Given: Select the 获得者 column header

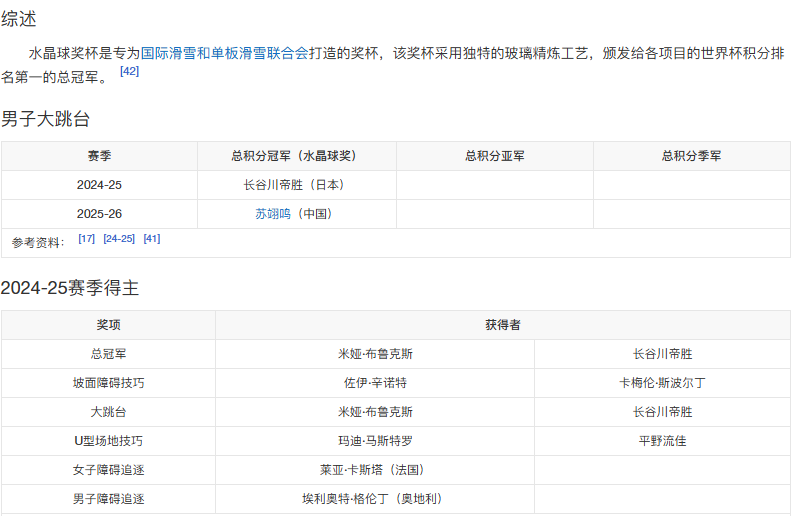Looking at the screenshot, I should (x=503, y=325).
